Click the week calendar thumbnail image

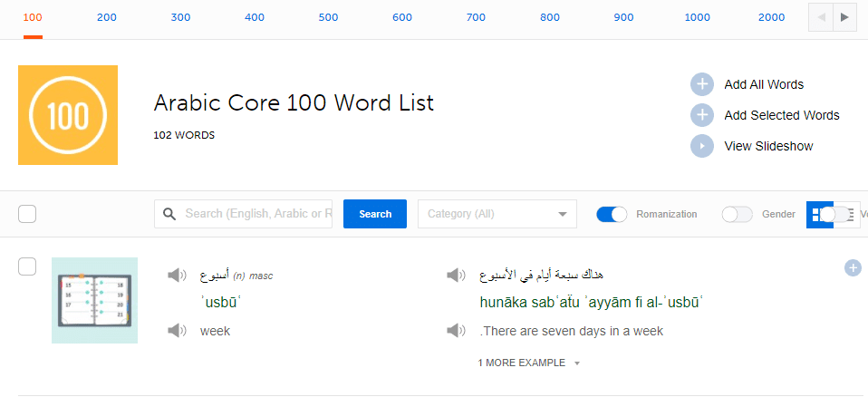pyautogui.click(x=94, y=300)
